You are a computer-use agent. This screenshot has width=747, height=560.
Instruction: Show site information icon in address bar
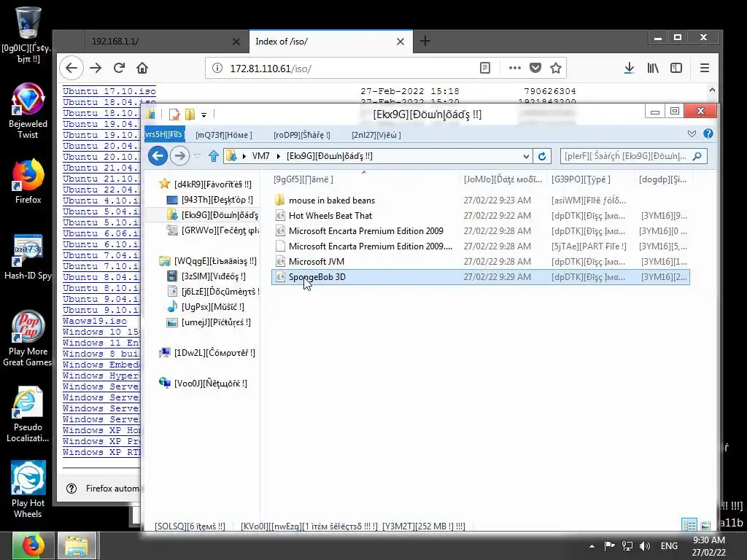click(217, 68)
